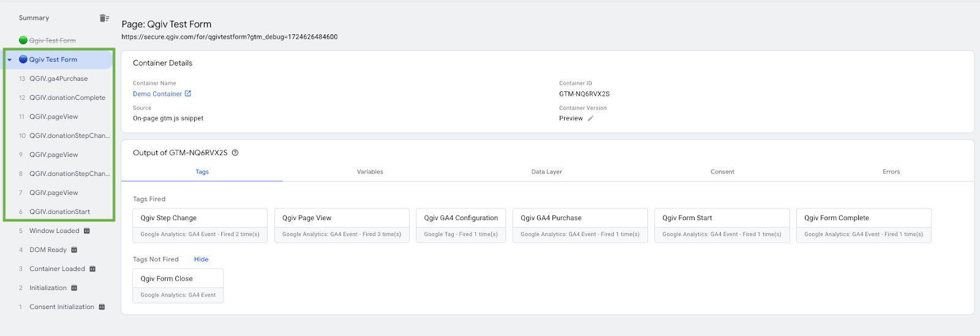Click icon next to Window Loaded event
This screenshot has width=980, height=336.
[x=87, y=231]
